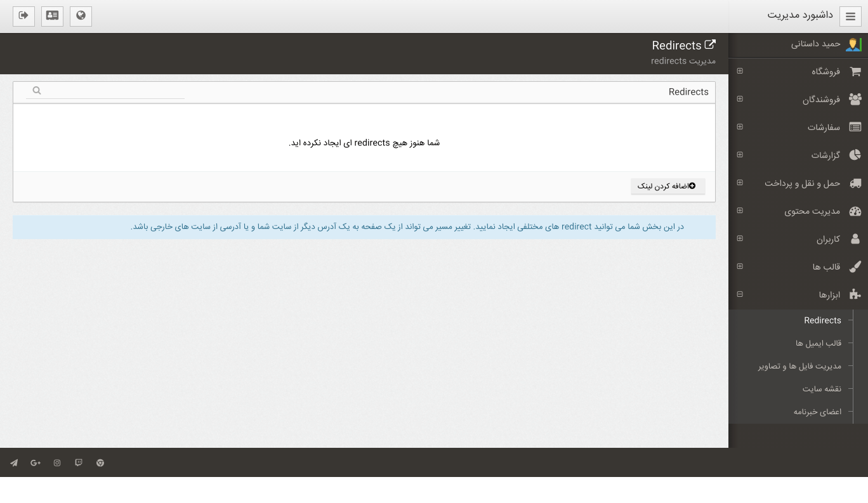Collapse the ابزارها menu minus icon
Image resolution: width=868 pixels, height=503 pixels.
740,294
